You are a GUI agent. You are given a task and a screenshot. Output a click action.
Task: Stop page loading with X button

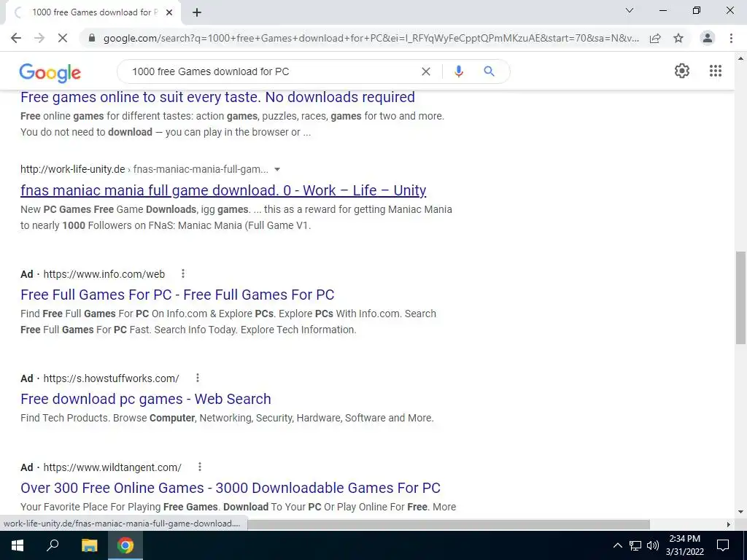pyautogui.click(x=63, y=38)
